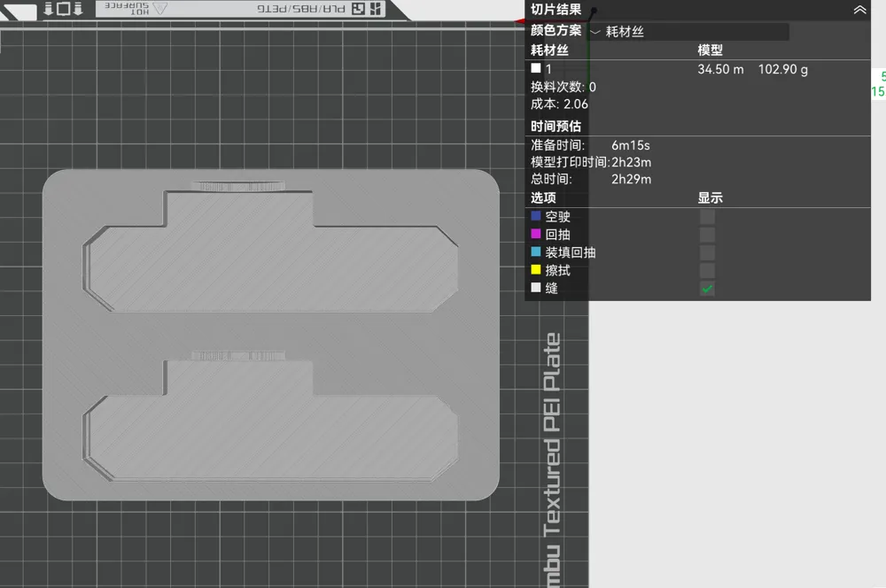886x588 pixels.
Task: Toggle display checkbox for 擦拭
Action: [x=707, y=271]
